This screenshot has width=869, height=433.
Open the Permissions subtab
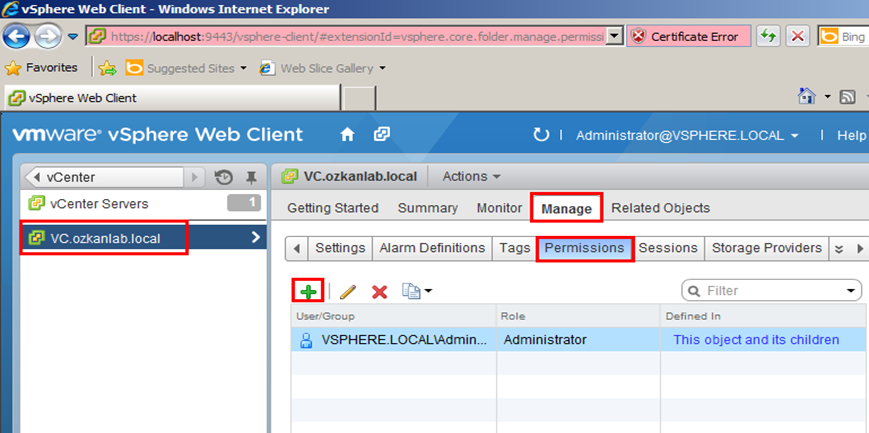pyautogui.click(x=585, y=248)
